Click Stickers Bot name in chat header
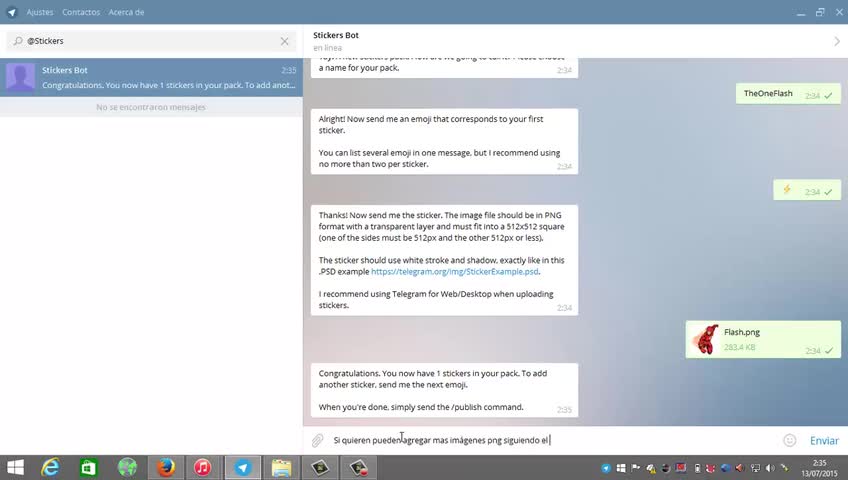The width and height of the screenshot is (848, 480). (336, 35)
